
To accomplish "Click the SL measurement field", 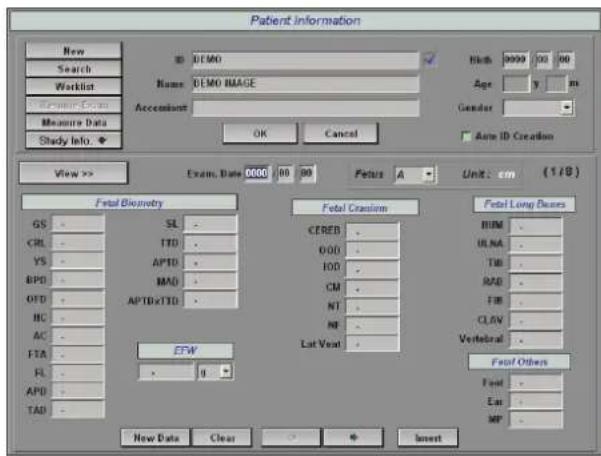I will pos(211,224).
